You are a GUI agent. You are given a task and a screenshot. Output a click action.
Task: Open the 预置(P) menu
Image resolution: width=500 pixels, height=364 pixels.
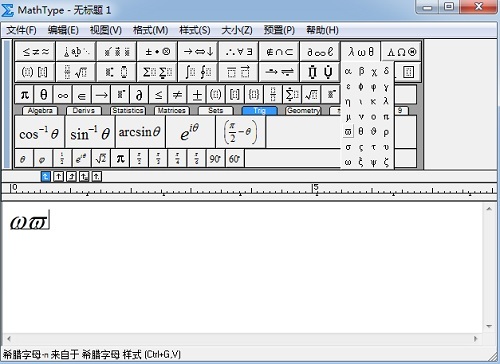click(279, 30)
